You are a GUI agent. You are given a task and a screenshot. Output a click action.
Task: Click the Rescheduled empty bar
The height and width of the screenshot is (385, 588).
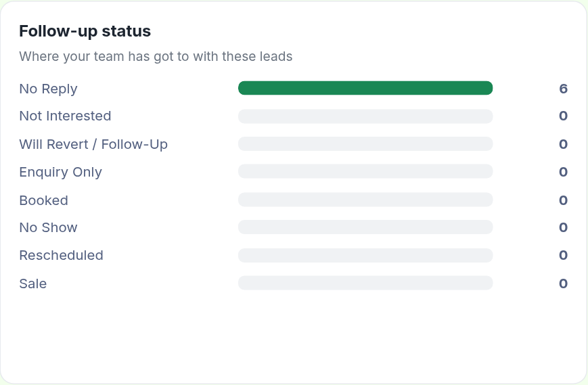coord(365,255)
